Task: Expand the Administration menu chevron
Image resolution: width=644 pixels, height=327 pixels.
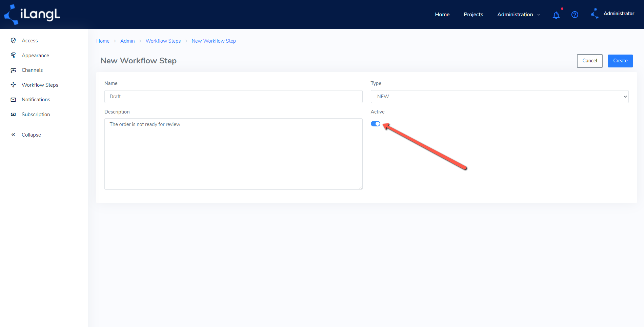Action: [539, 15]
